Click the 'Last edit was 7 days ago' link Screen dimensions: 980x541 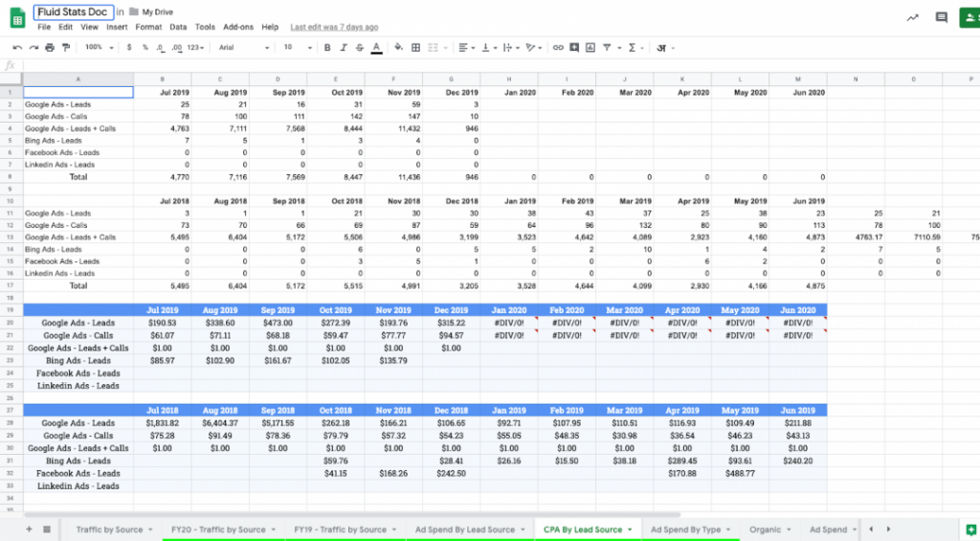334,27
